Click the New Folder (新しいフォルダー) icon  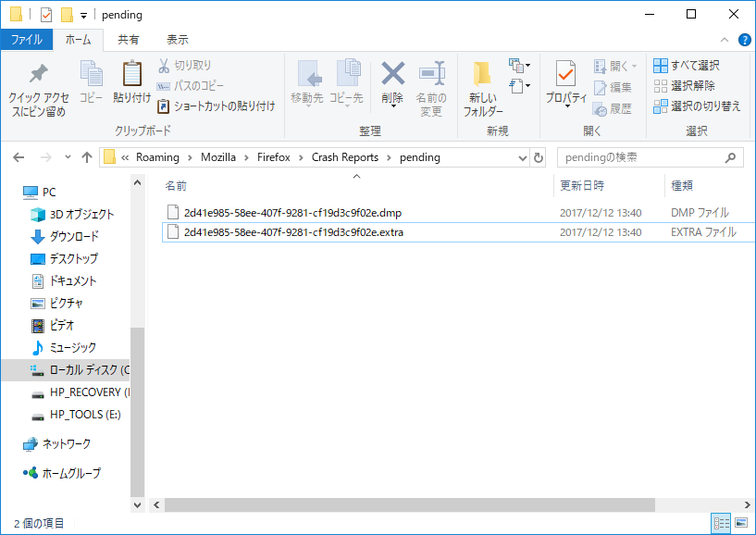click(483, 75)
